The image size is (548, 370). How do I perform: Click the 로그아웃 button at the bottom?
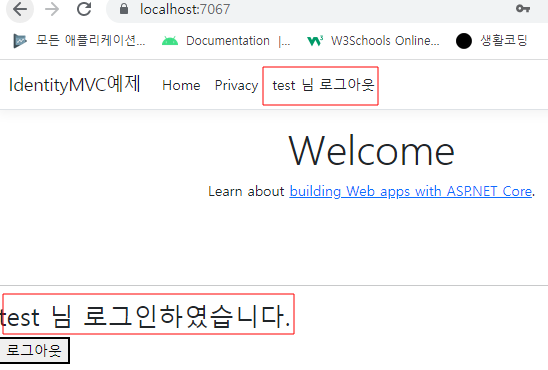pos(34,350)
